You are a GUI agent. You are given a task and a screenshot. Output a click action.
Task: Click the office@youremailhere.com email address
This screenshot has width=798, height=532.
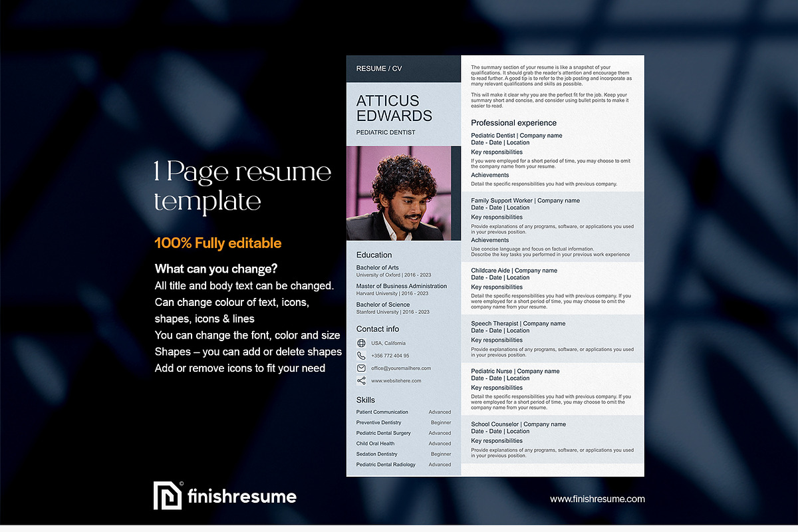401,368
